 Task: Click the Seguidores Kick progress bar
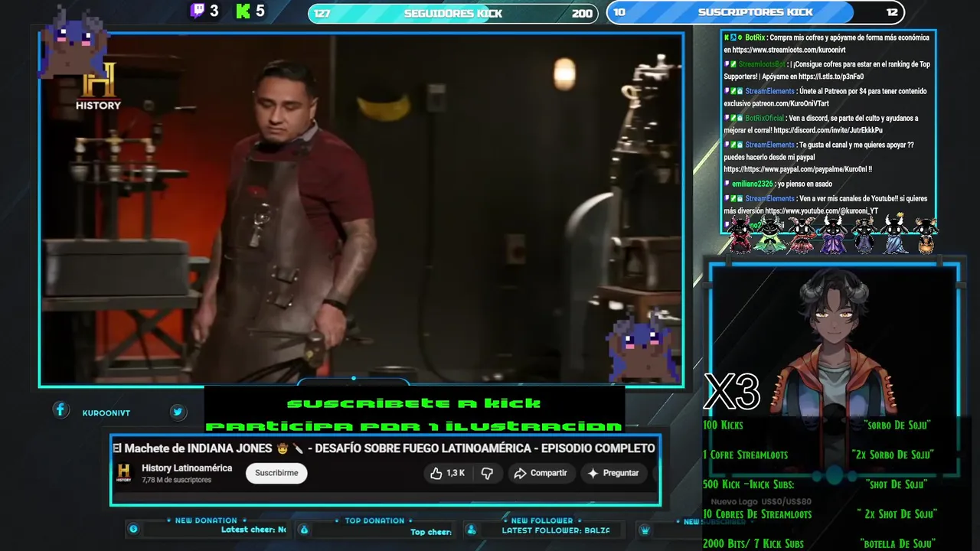point(453,13)
